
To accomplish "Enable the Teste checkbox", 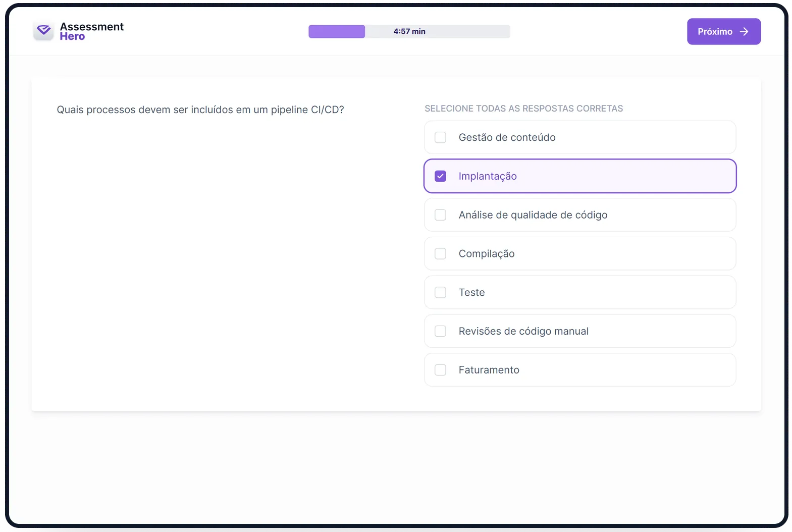I will [x=440, y=292].
